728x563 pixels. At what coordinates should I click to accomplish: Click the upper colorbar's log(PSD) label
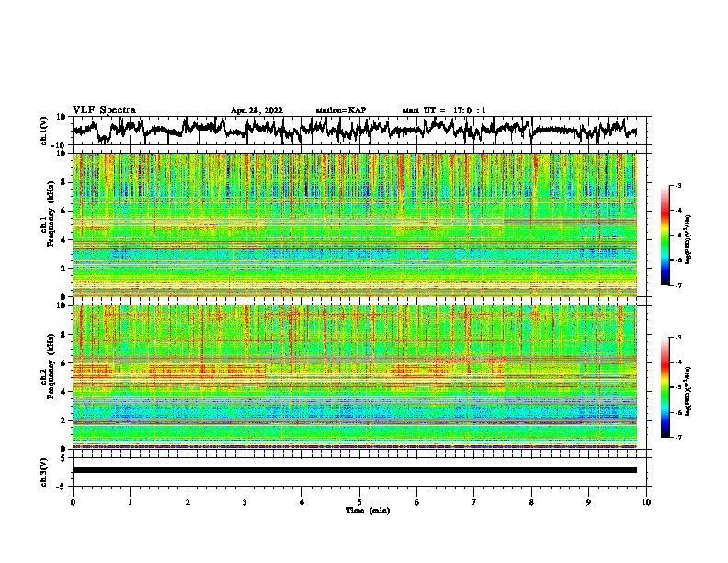point(688,239)
